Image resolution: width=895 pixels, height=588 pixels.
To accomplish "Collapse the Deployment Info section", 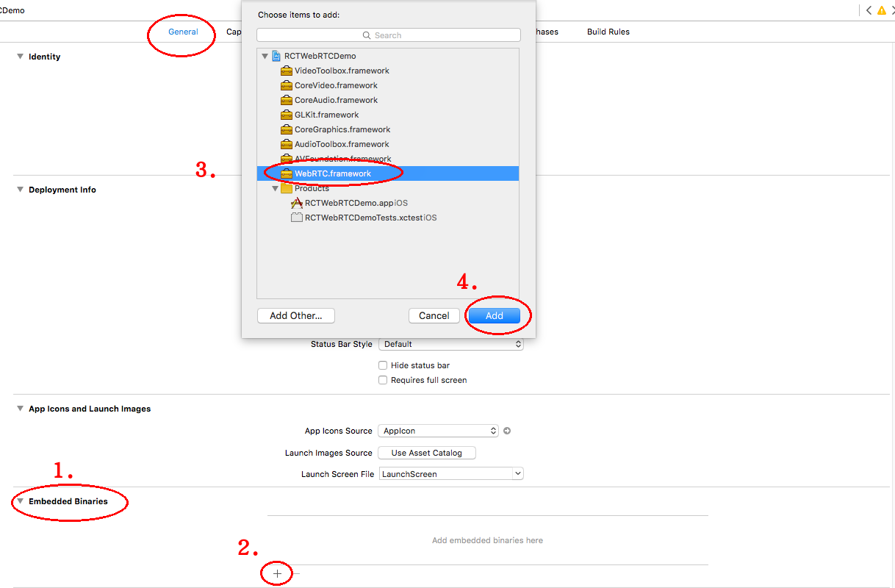I will [21, 190].
